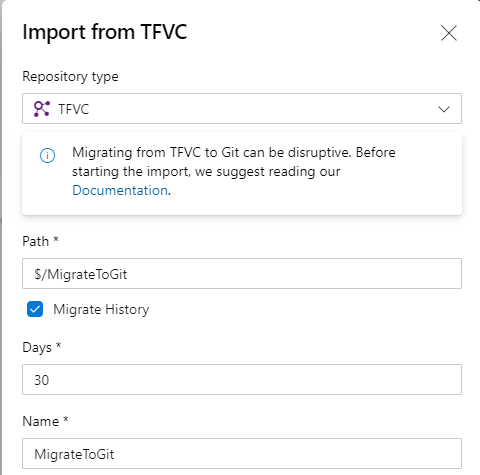Click the migration warning message text
Image resolution: width=480 pixels, height=475 pixels.
pos(234,171)
